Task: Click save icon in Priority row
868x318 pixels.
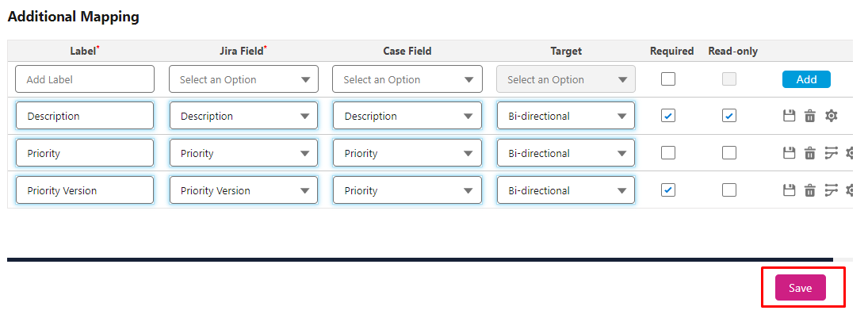Action: point(789,153)
